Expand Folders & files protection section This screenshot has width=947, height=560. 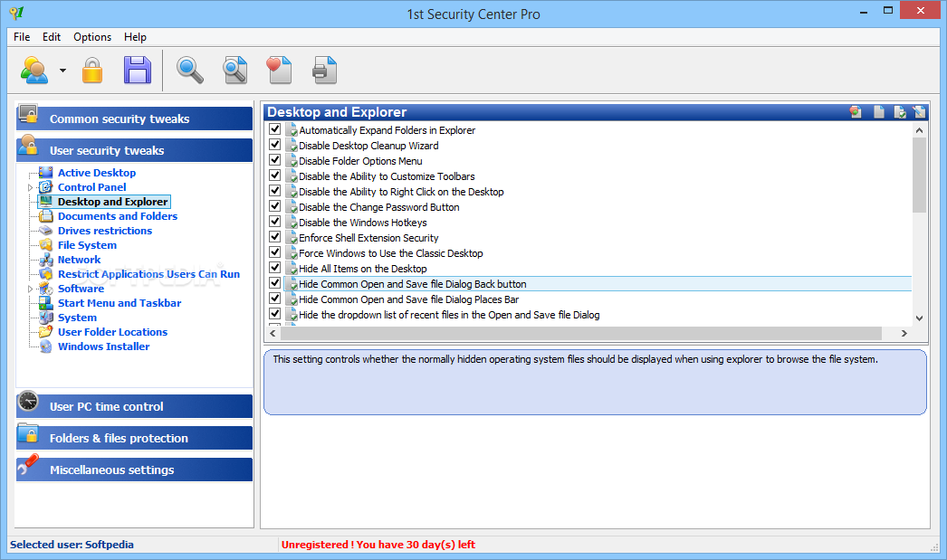click(x=134, y=438)
